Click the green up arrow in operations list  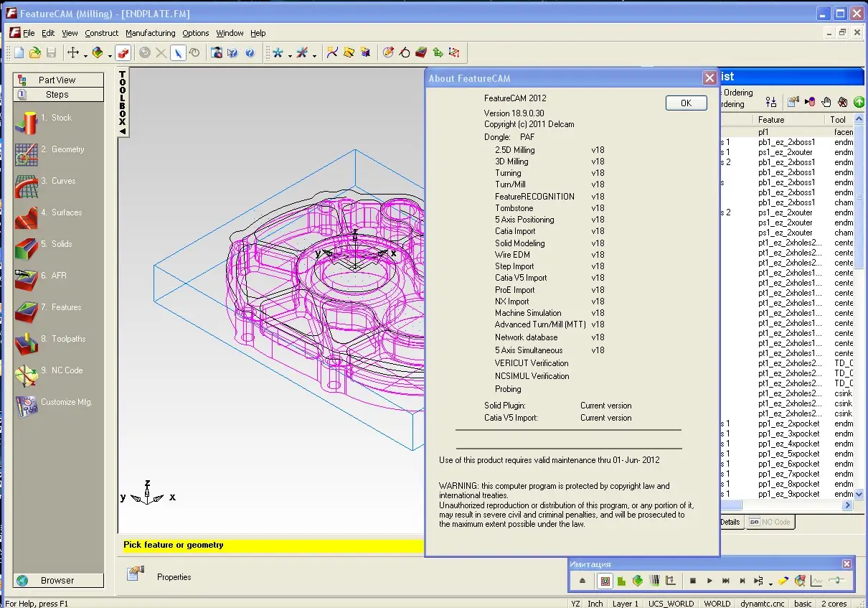(x=859, y=102)
